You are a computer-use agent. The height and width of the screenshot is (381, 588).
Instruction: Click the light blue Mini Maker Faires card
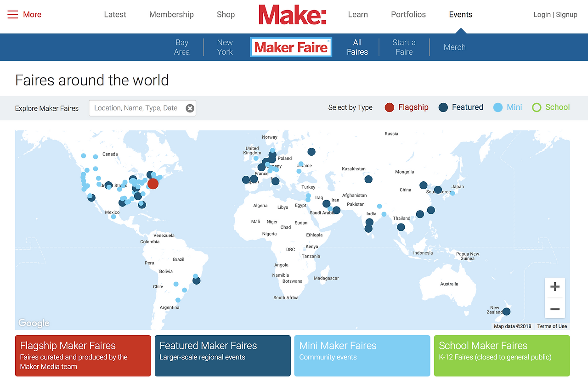[x=362, y=356]
